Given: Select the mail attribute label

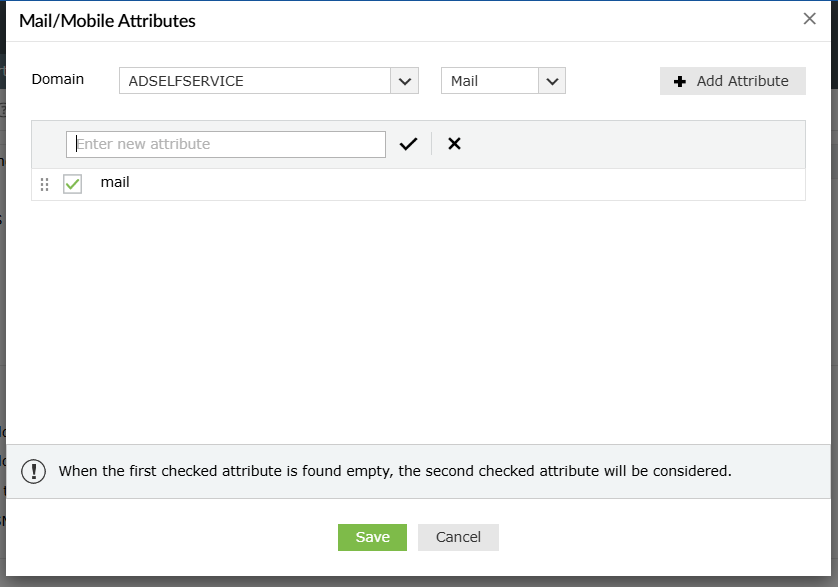Looking at the screenshot, I should (115, 183).
